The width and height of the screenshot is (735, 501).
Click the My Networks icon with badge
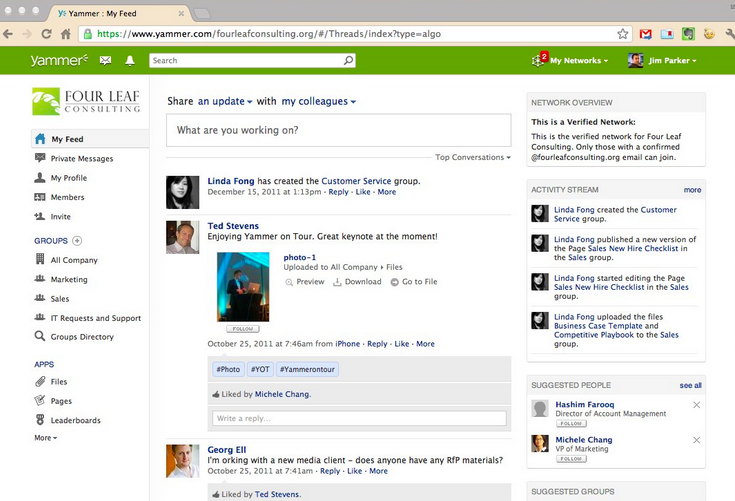539,59
